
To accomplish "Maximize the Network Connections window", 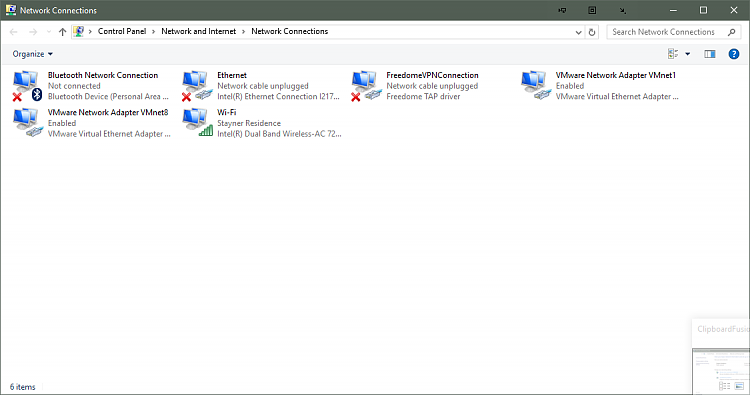I will 703,10.
